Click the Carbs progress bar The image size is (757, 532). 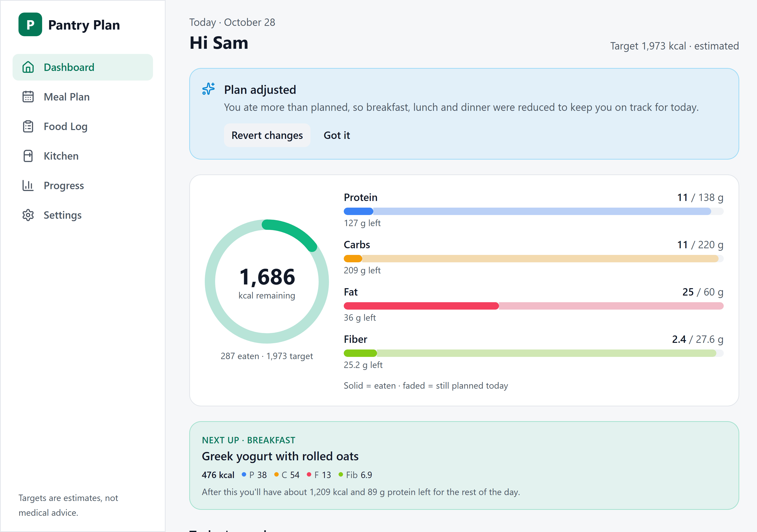[533, 259]
